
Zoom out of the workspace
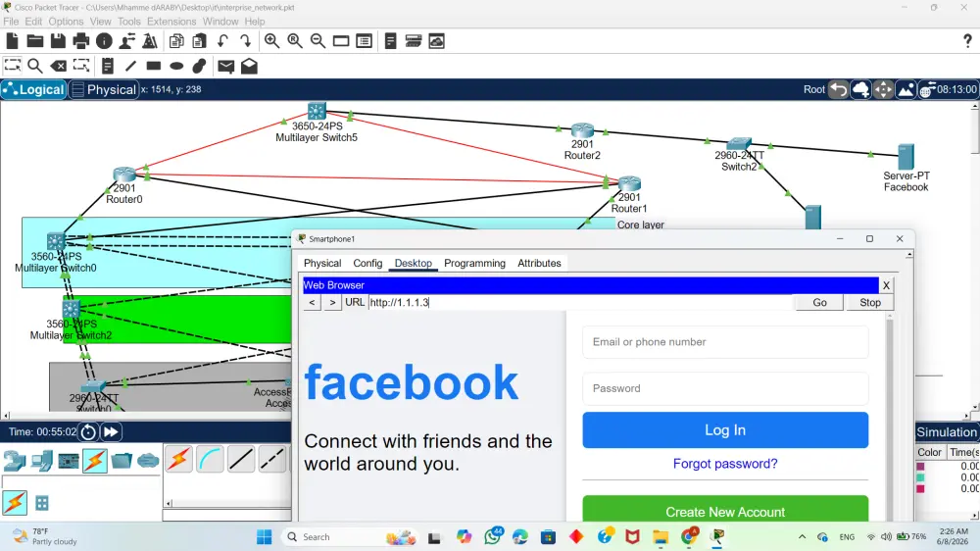click(x=318, y=41)
